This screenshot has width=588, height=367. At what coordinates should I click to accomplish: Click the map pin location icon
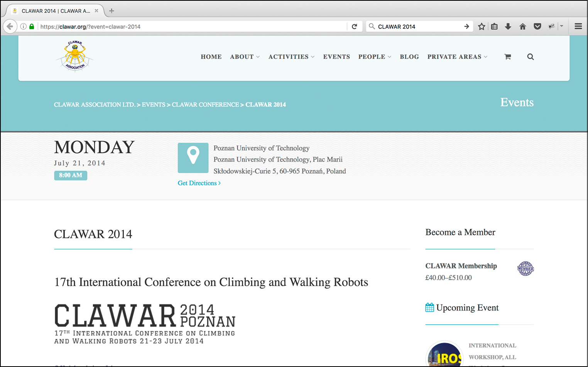click(193, 158)
